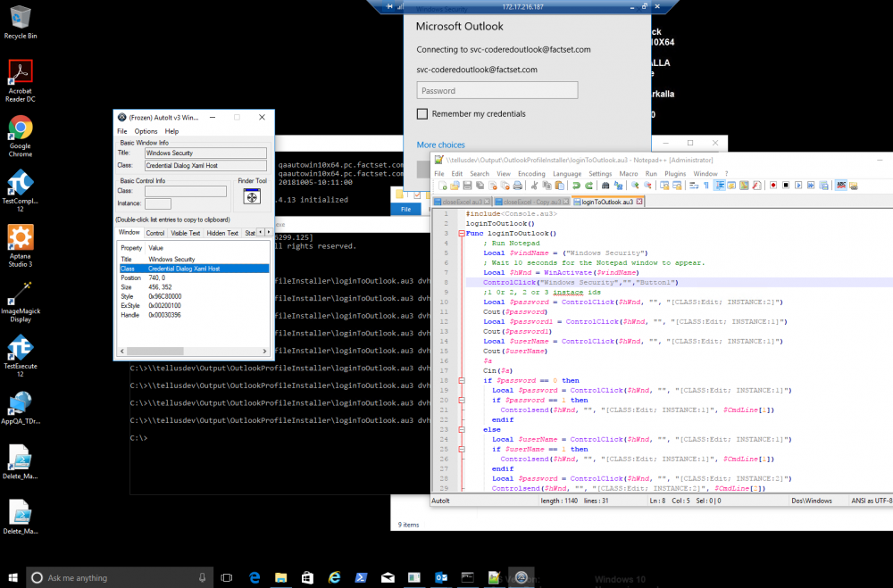Toggle Remember my credentials checkbox
Image resolution: width=893 pixels, height=588 pixels.
click(x=422, y=114)
